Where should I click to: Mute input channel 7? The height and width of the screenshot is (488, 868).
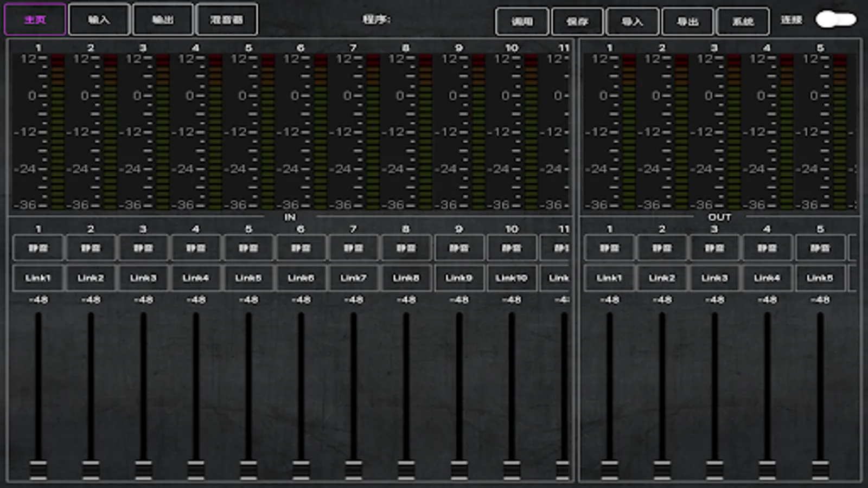354,248
